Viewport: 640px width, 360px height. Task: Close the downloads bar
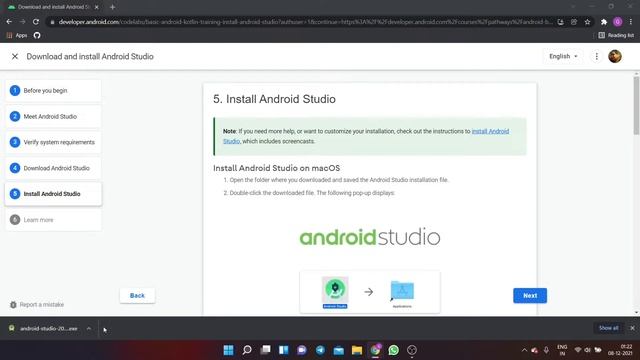(632, 328)
